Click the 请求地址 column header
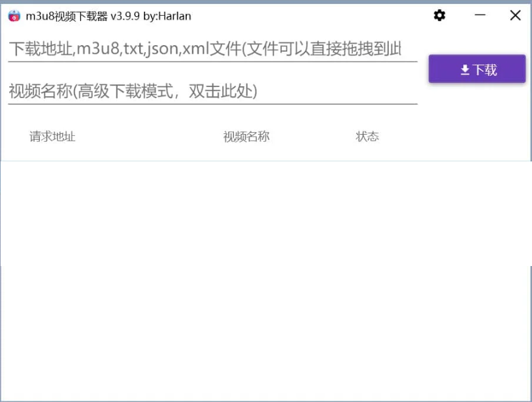Image resolution: width=532 pixels, height=402 pixels. pos(52,137)
